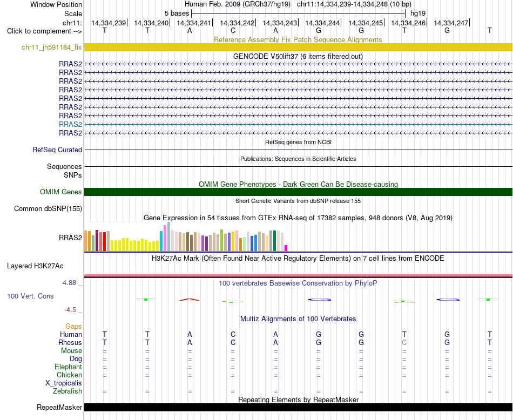513x420 pixels.
Task: Click the SNPs track label
Action: click(x=73, y=175)
